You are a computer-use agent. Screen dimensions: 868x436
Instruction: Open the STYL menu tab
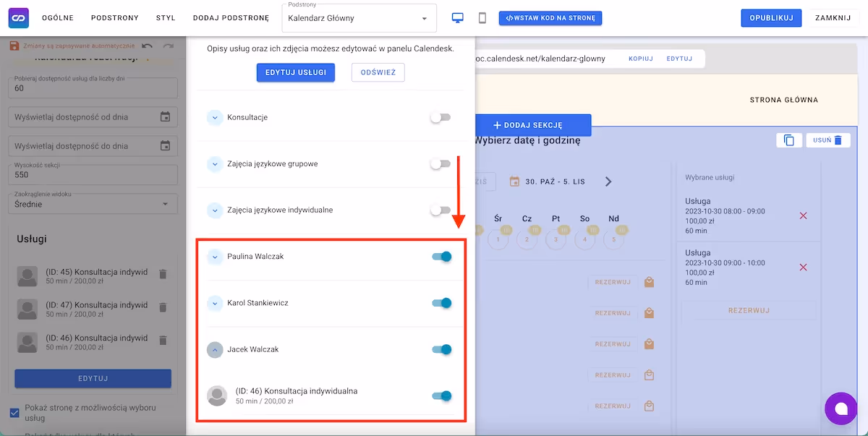tap(166, 18)
